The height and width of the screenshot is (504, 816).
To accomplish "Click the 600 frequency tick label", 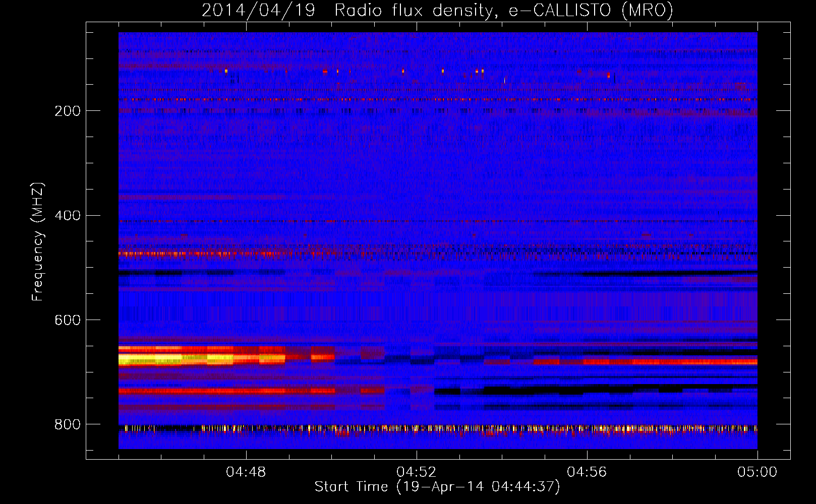I will click(68, 321).
